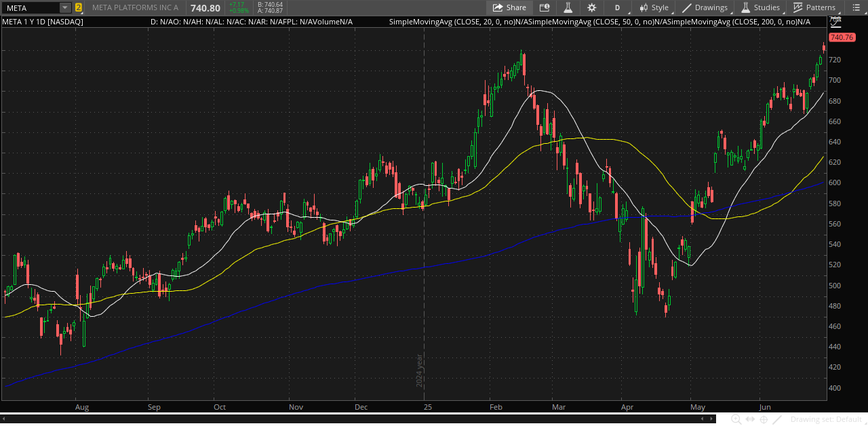868x426 pixels.
Task: Click the red 740.76 price bubble
Action: point(842,37)
